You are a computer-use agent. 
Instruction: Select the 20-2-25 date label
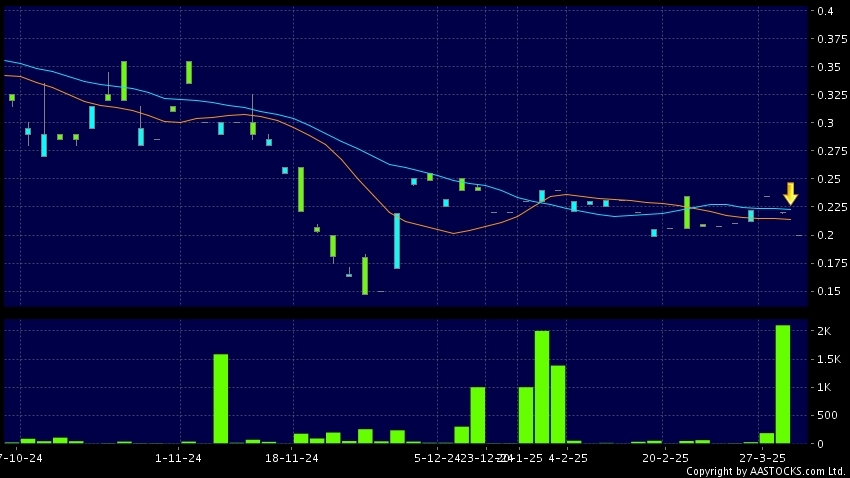pyautogui.click(x=665, y=458)
